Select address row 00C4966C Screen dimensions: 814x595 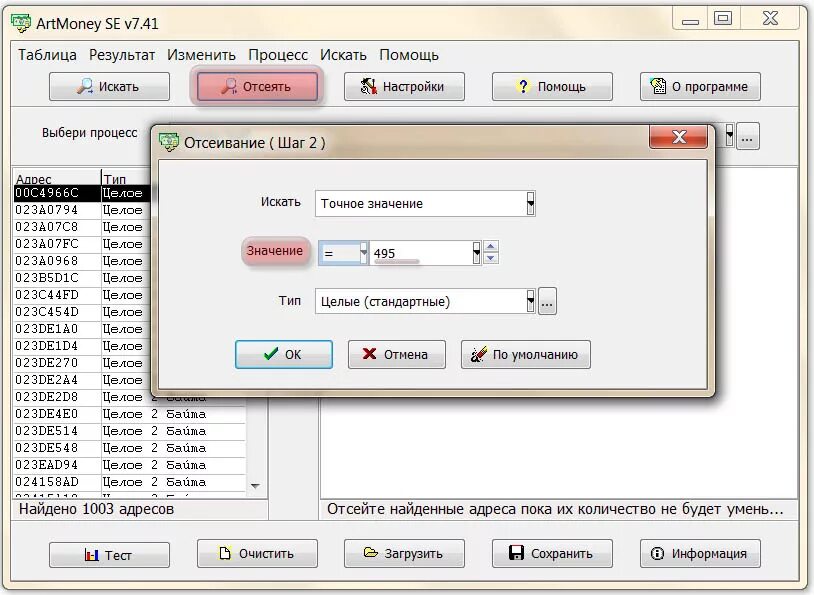click(82, 193)
